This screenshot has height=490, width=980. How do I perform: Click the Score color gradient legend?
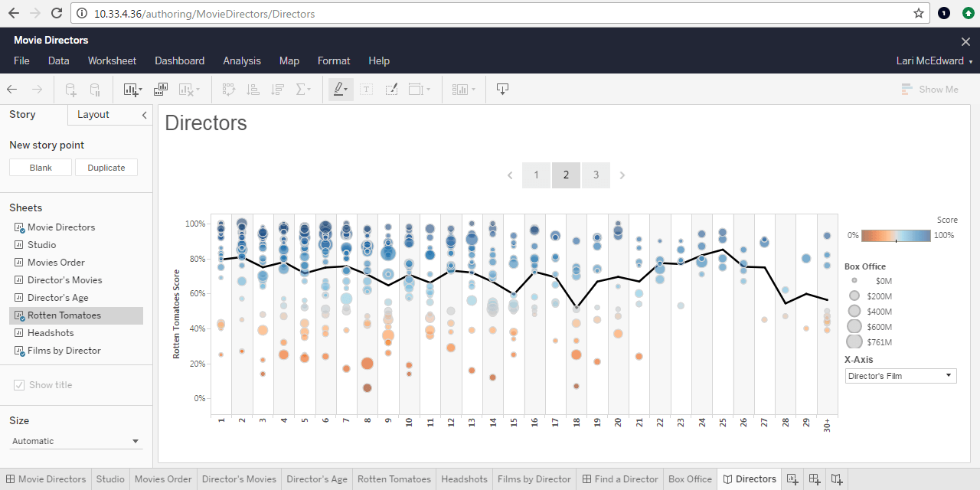896,236
